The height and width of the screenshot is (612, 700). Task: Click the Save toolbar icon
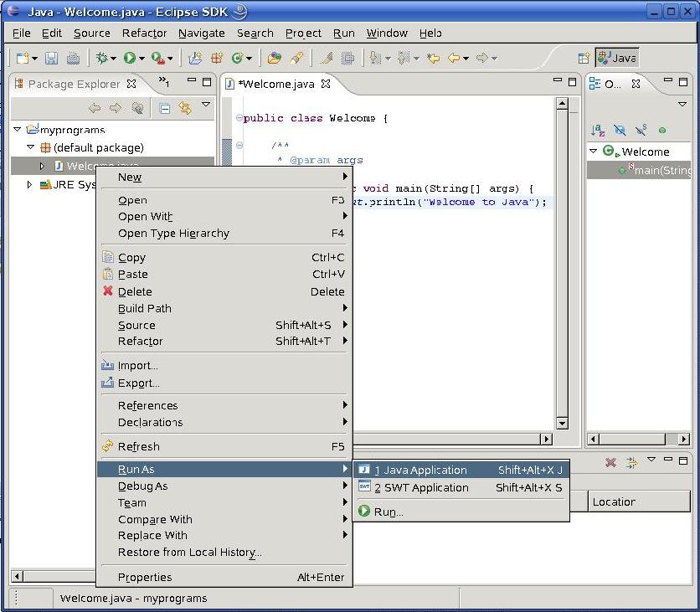(51, 58)
